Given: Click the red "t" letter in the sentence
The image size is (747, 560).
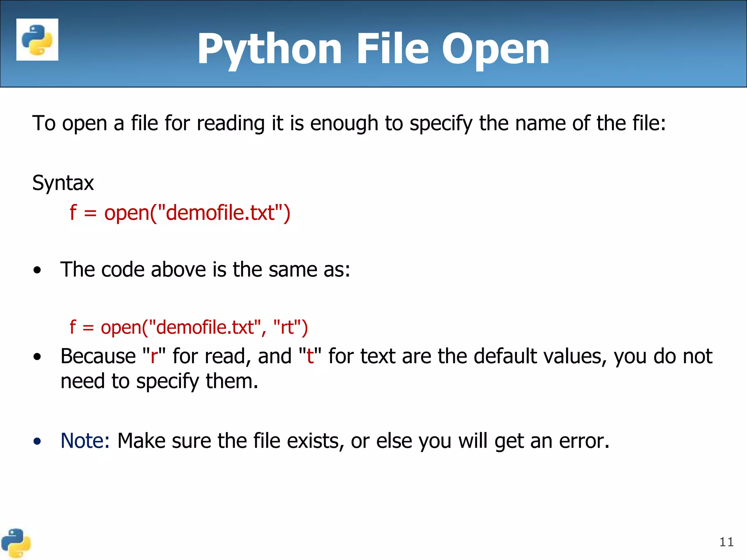Looking at the screenshot, I should 310,356.
